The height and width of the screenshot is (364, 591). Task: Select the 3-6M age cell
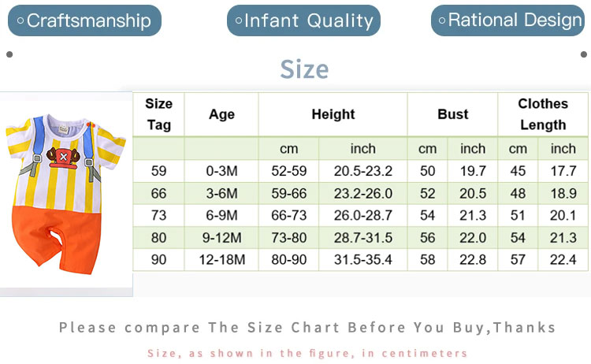(221, 193)
